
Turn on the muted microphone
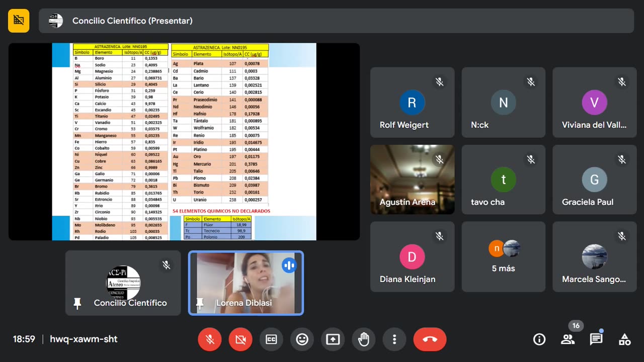210,339
